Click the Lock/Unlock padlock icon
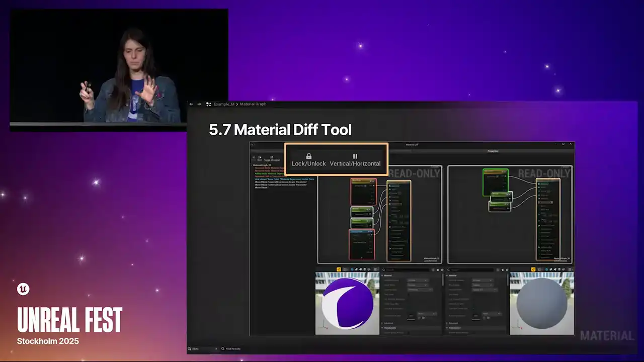 [309, 156]
